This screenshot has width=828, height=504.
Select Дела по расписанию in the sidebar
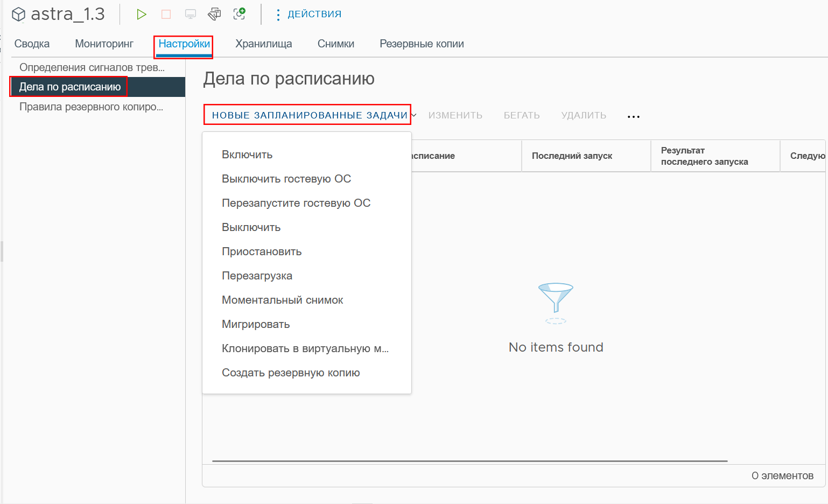pos(98,87)
